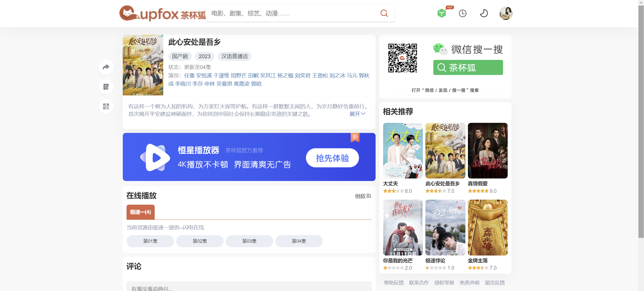Select the 极速一(4) source tab
The height and width of the screenshot is (291, 644).
click(140, 212)
